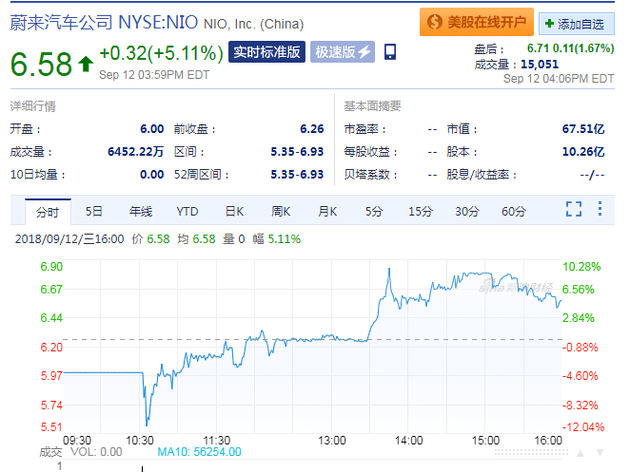The image size is (630, 472).
Task: Click the down triangle below the chart
Action: coord(600,453)
